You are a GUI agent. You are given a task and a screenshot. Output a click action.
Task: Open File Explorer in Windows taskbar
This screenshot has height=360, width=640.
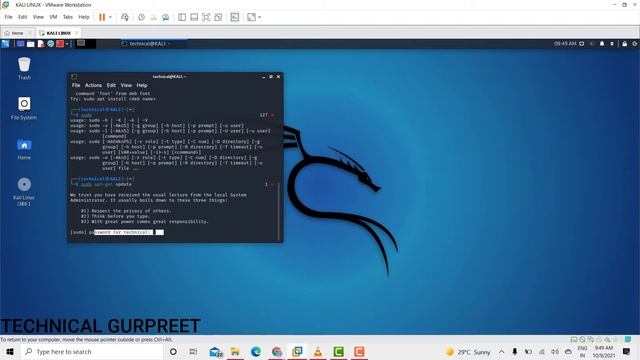[x=235, y=351]
